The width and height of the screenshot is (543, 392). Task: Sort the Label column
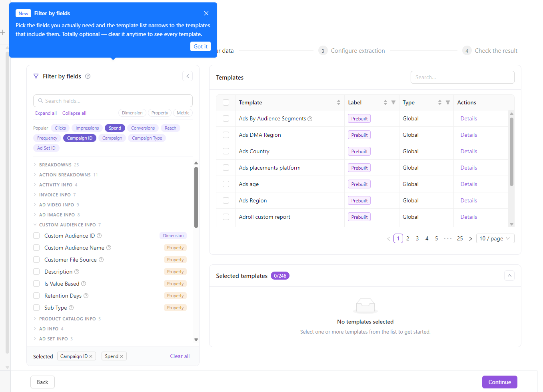coord(385,102)
